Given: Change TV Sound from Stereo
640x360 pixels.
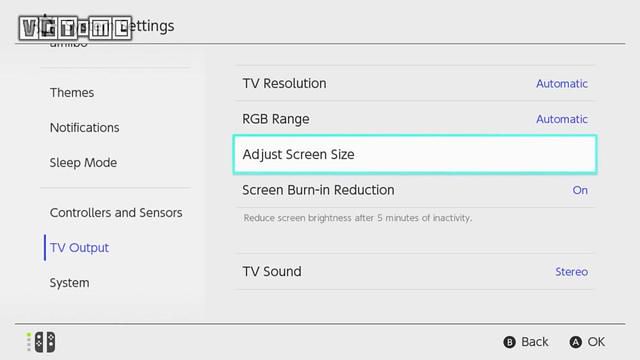Looking at the screenshot, I should (x=415, y=272).
